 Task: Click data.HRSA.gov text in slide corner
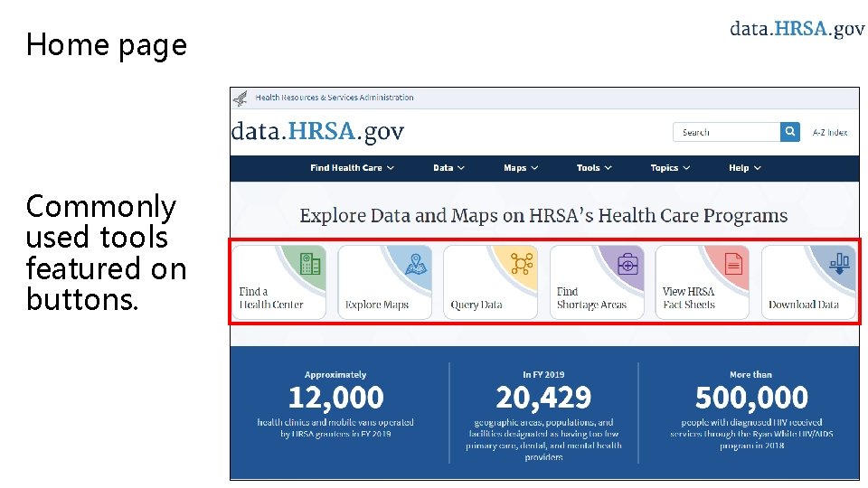tap(797, 28)
